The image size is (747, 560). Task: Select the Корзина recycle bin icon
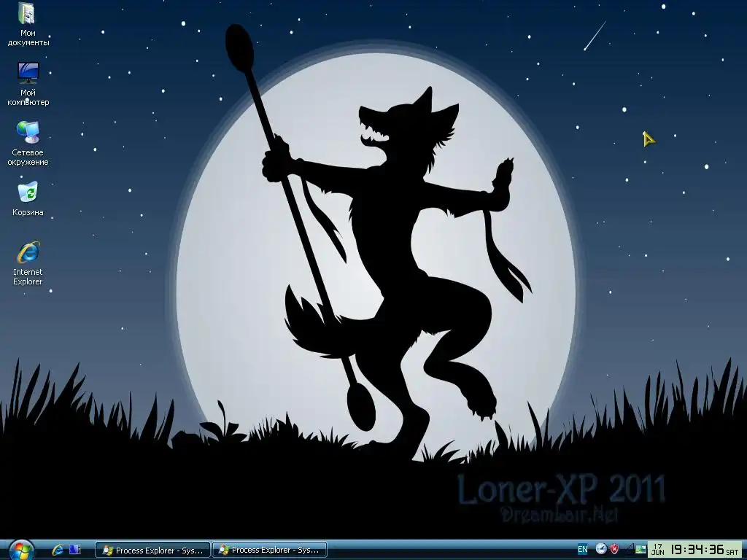coord(28,199)
